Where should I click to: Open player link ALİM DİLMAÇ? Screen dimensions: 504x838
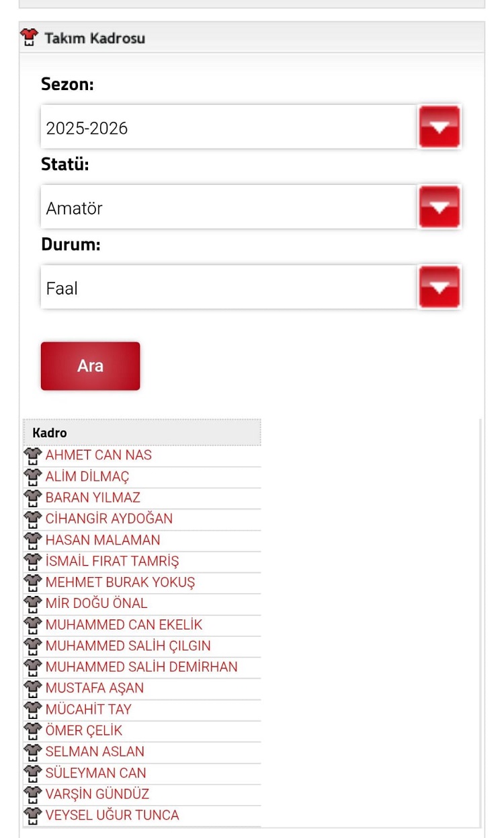(x=87, y=477)
